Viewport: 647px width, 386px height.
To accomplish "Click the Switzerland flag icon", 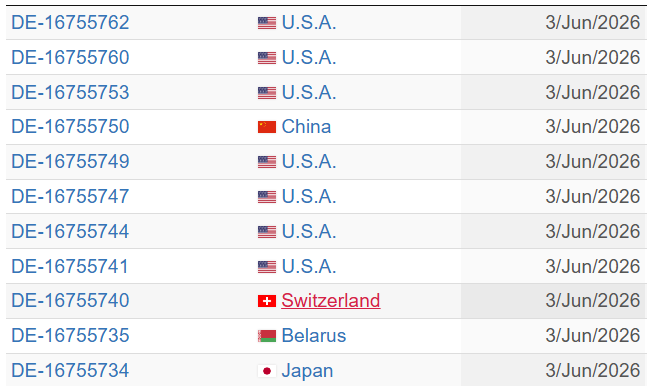I will (x=267, y=301).
